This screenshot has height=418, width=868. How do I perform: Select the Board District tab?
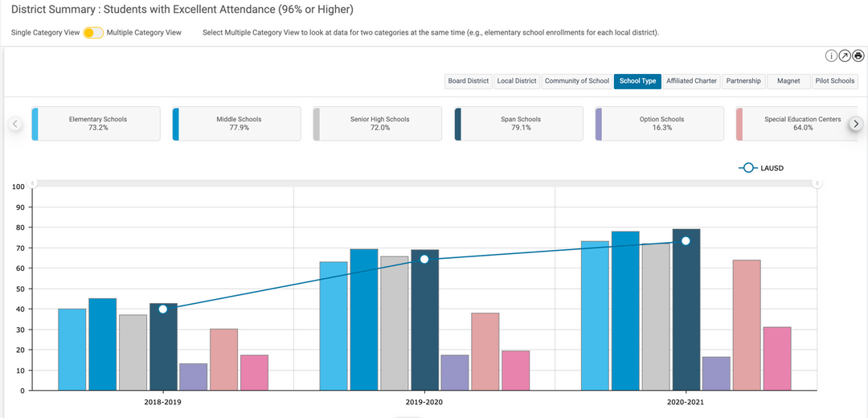tap(469, 81)
